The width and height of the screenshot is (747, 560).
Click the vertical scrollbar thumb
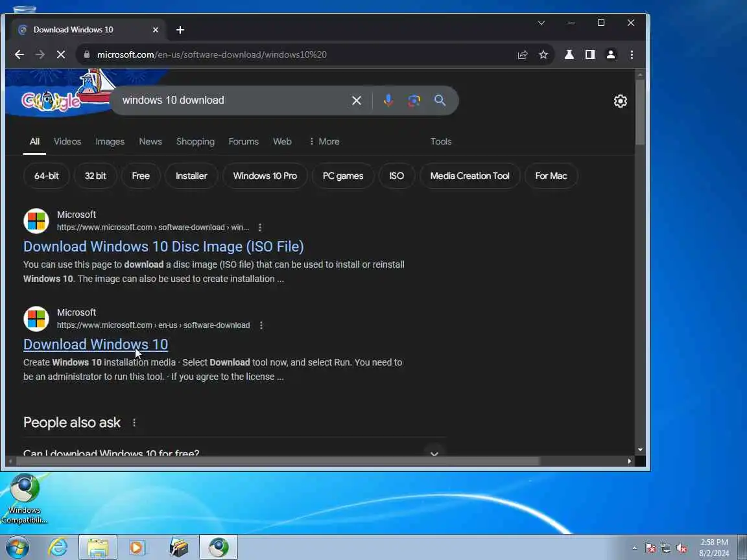640,112
